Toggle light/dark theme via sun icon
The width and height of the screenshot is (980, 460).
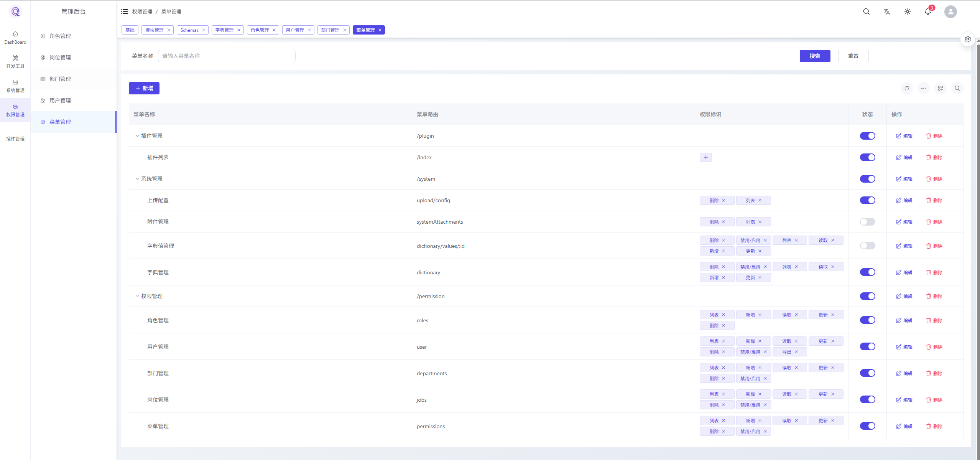(907, 12)
